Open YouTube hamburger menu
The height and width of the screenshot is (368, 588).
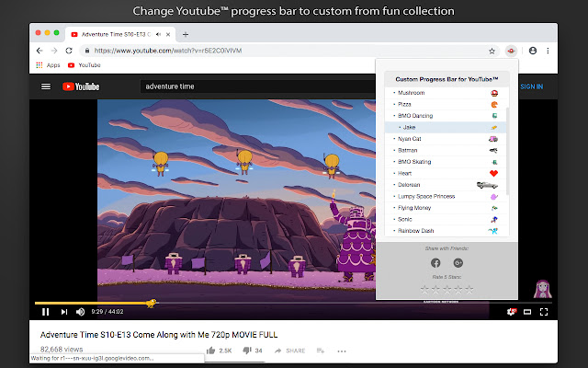(46, 86)
